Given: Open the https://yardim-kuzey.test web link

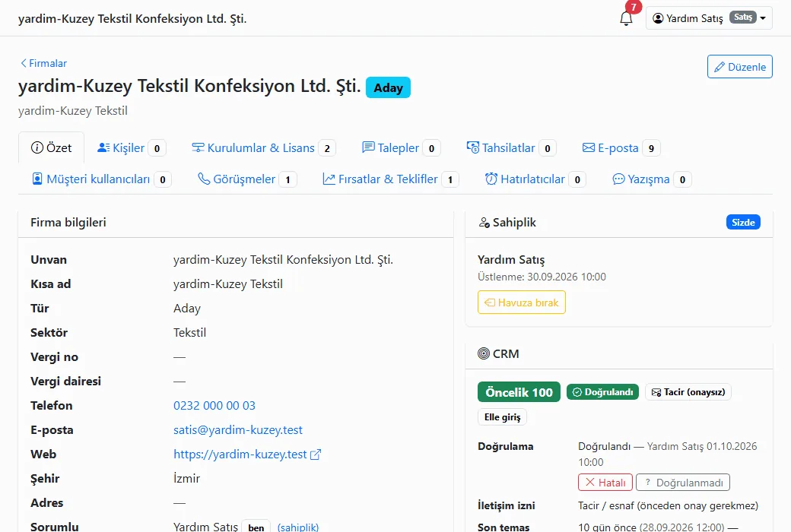Looking at the screenshot, I should pos(240,454).
